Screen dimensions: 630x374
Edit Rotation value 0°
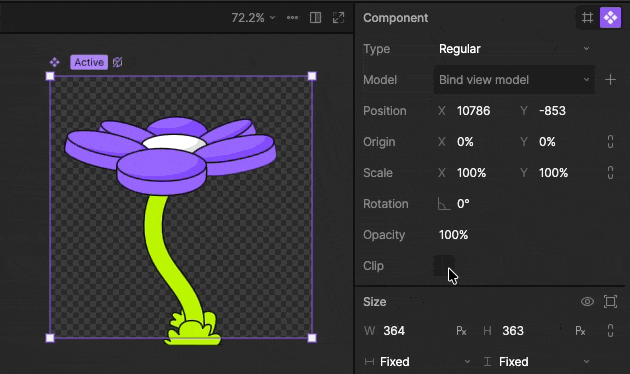pos(463,204)
